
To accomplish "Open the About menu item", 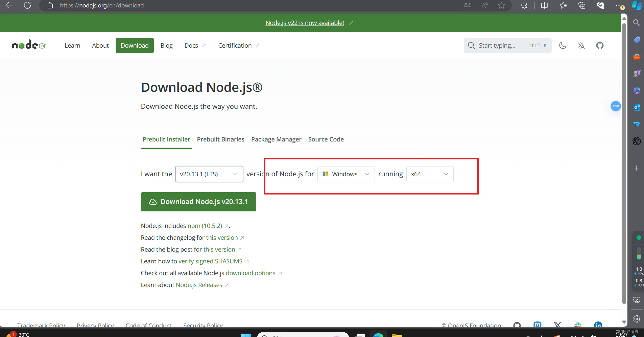I will coord(100,45).
